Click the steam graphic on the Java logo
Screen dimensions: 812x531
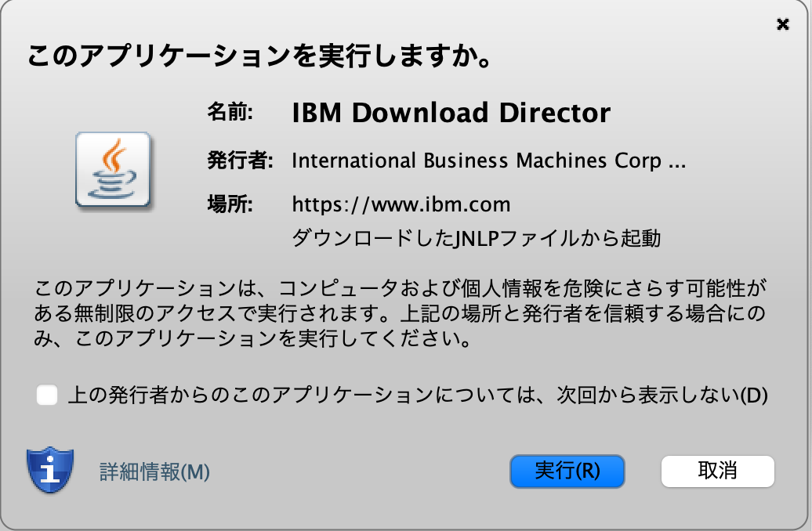(x=113, y=154)
